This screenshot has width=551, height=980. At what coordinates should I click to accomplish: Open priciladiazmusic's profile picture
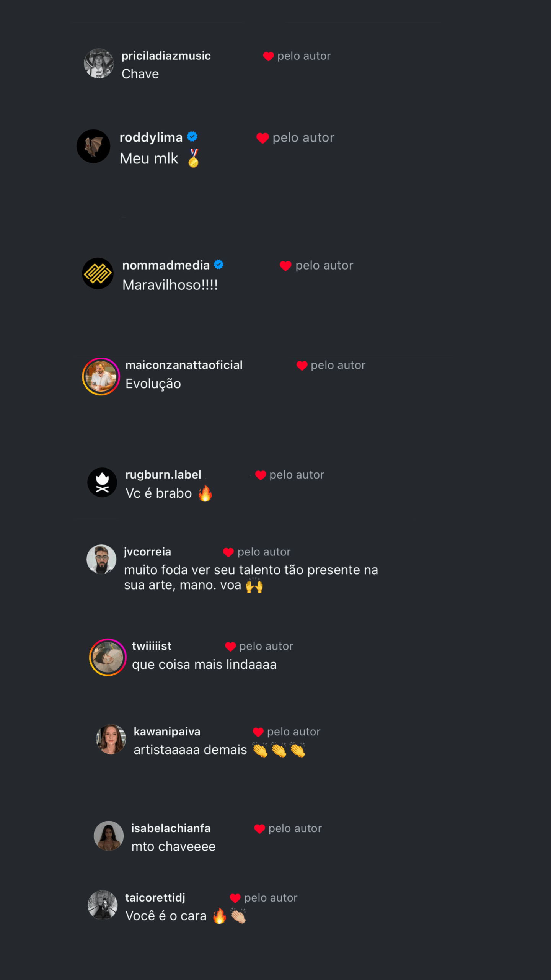click(99, 64)
